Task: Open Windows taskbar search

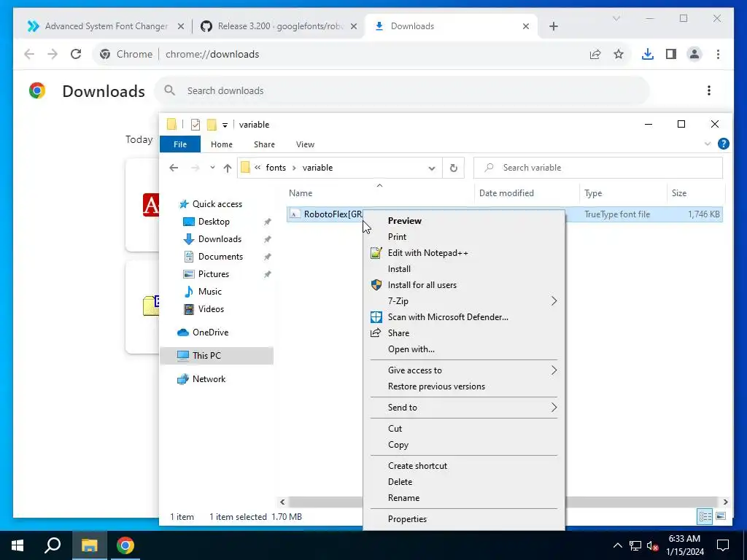Action: click(x=53, y=545)
